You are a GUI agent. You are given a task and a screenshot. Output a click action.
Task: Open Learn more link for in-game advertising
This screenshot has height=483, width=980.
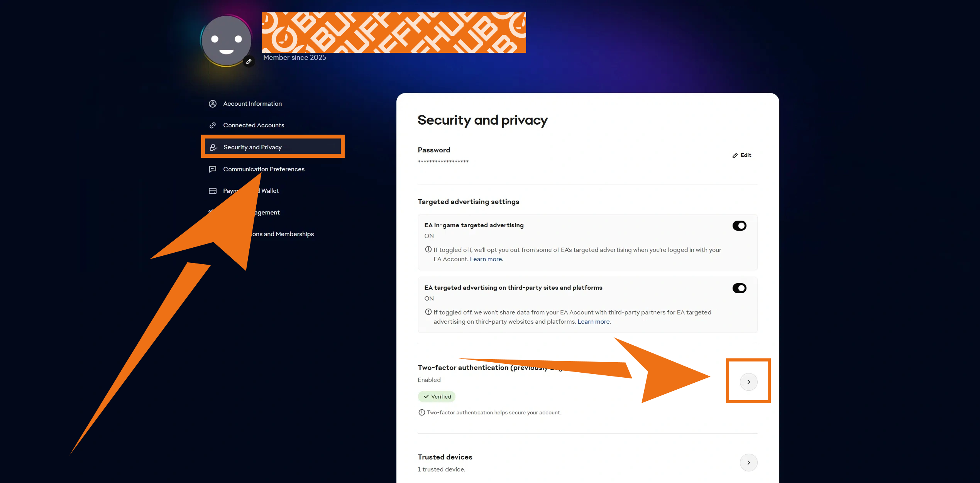click(486, 259)
